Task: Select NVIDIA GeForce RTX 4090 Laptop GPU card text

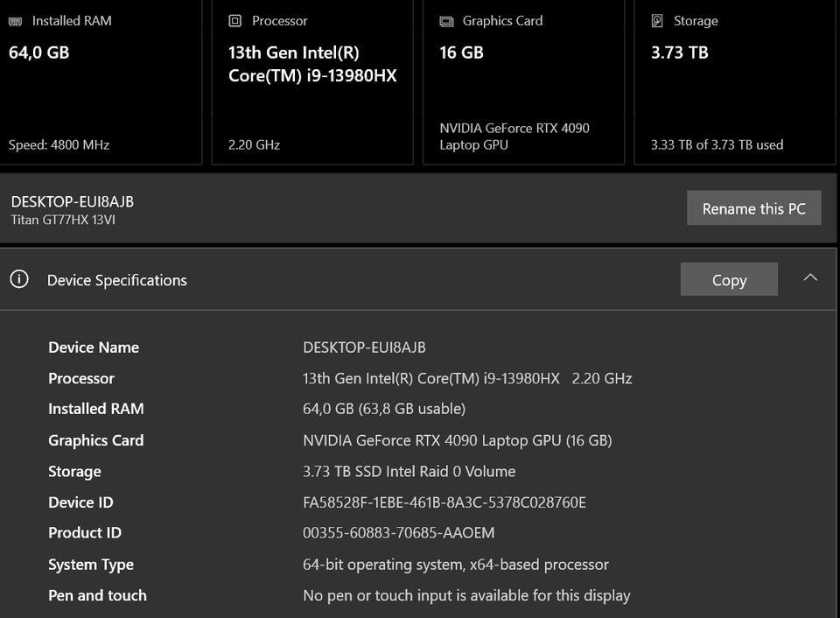Action: click(514, 137)
